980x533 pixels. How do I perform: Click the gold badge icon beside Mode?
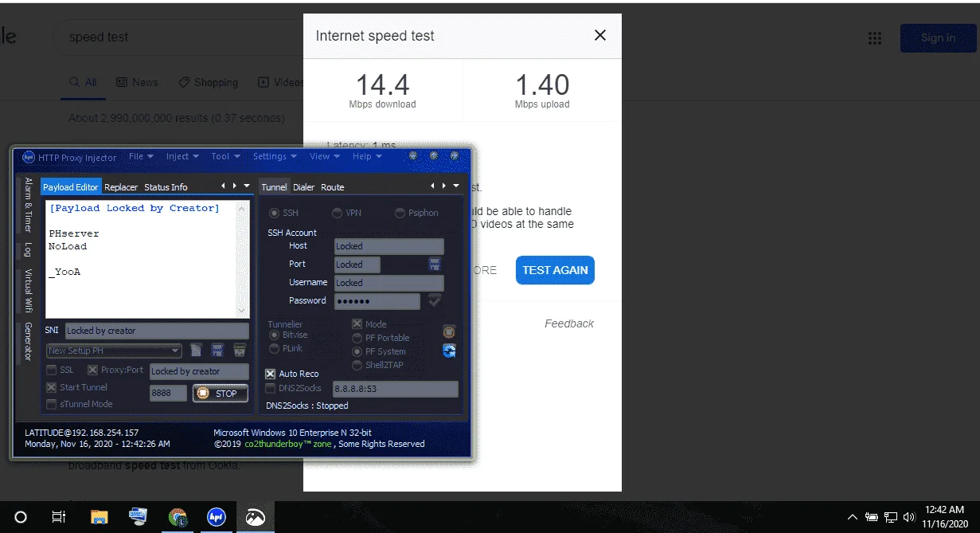(449, 331)
